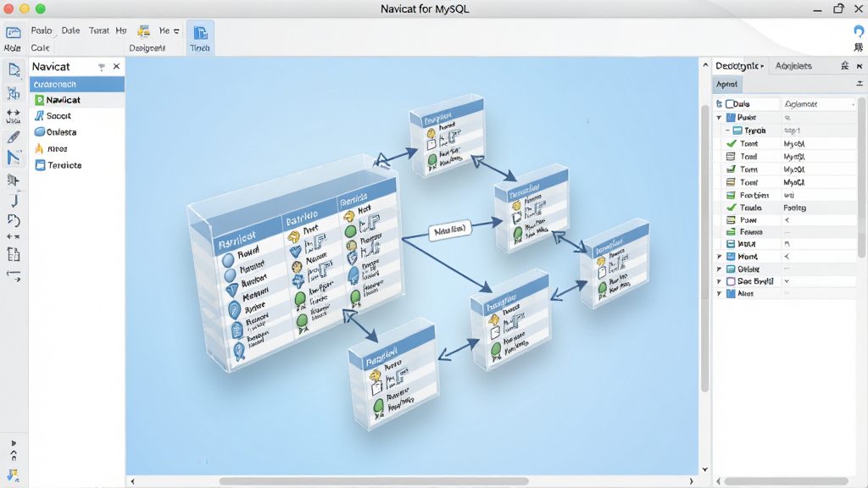Expand the Hornt tree node
868x488 pixels.
click(x=719, y=257)
